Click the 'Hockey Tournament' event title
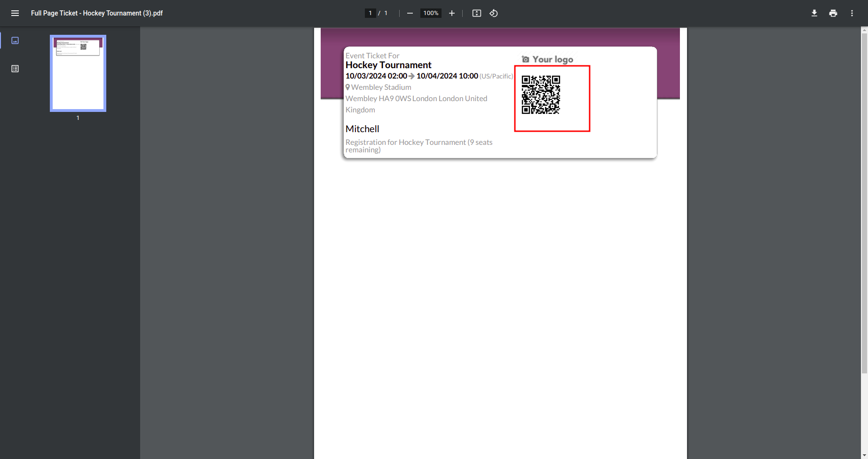 tap(388, 65)
